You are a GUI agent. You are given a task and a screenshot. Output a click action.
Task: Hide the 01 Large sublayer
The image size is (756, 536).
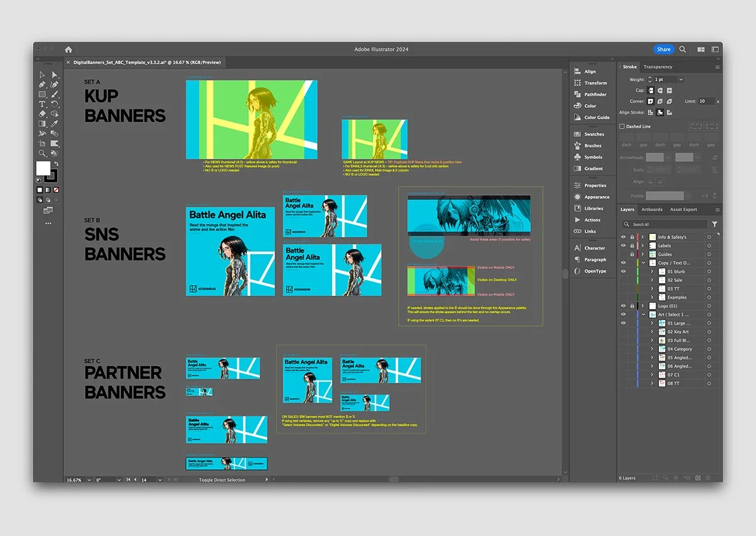[624, 323]
